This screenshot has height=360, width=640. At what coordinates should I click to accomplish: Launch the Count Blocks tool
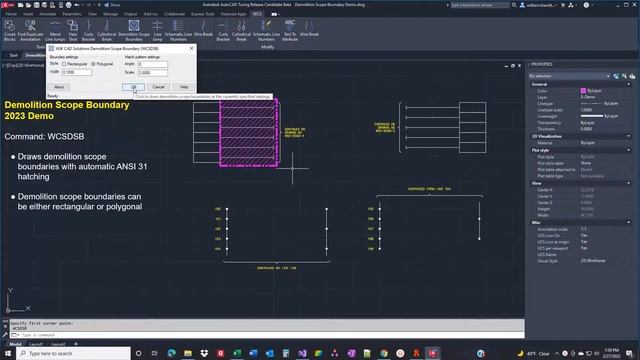pos(9,30)
